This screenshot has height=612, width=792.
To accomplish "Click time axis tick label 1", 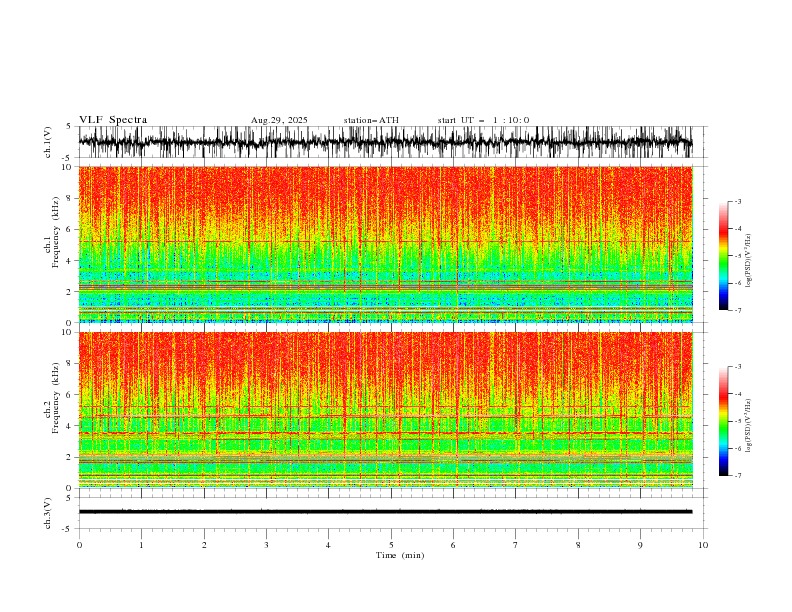I will pyautogui.click(x=141, y=545).
